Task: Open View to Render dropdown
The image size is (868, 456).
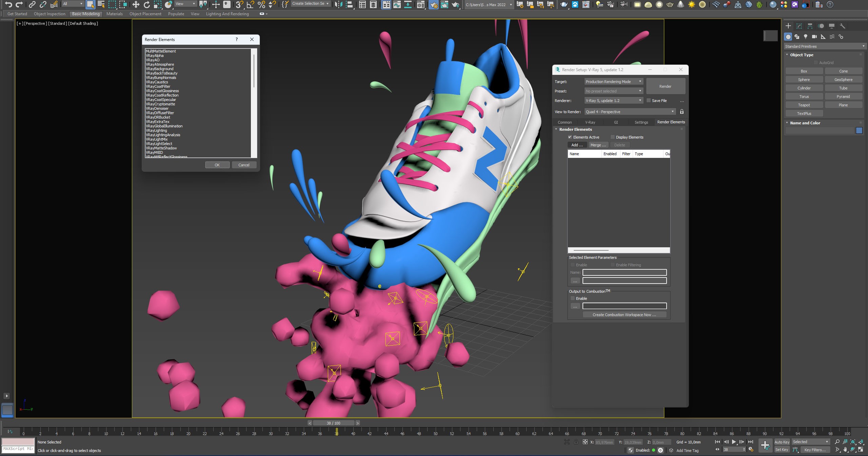Action: (630, 112)
